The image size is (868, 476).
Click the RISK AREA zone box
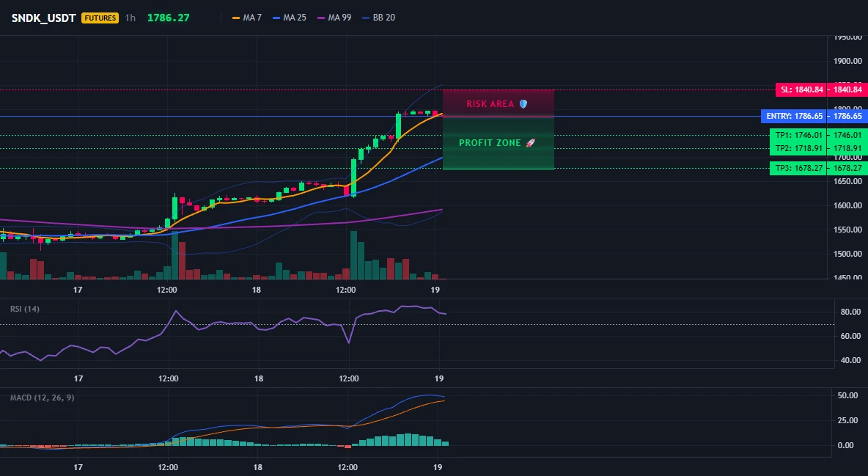pos(499,103)
